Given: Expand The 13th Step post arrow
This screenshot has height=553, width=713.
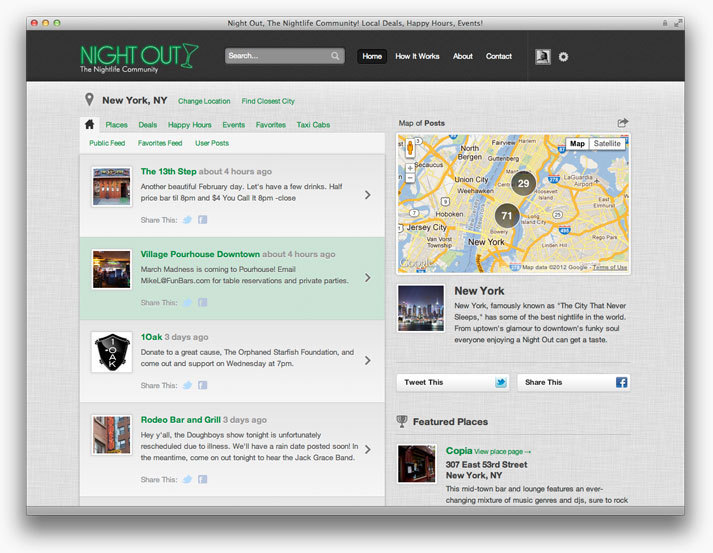Looking at the screenshot, I should [367, 195].
